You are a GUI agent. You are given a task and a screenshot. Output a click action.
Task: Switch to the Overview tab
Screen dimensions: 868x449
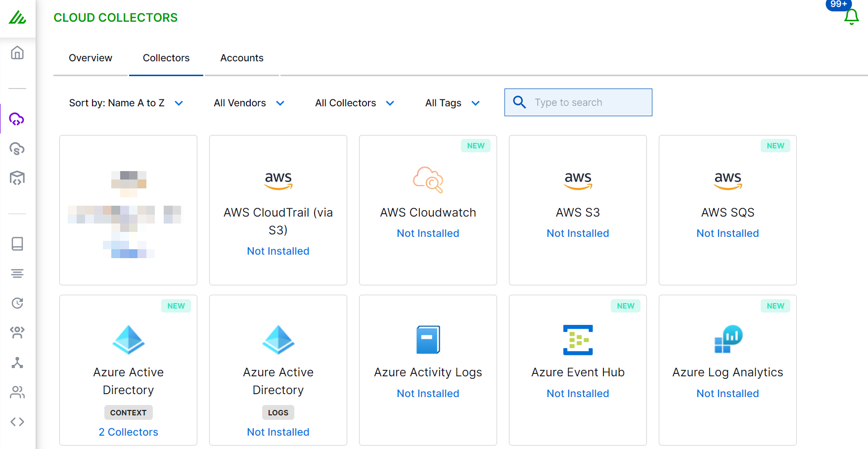pyautogui.click(x=91, y=58)
